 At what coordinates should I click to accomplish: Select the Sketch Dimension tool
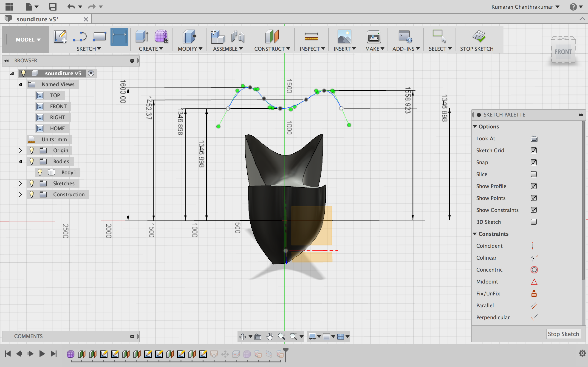pos(119,36)
